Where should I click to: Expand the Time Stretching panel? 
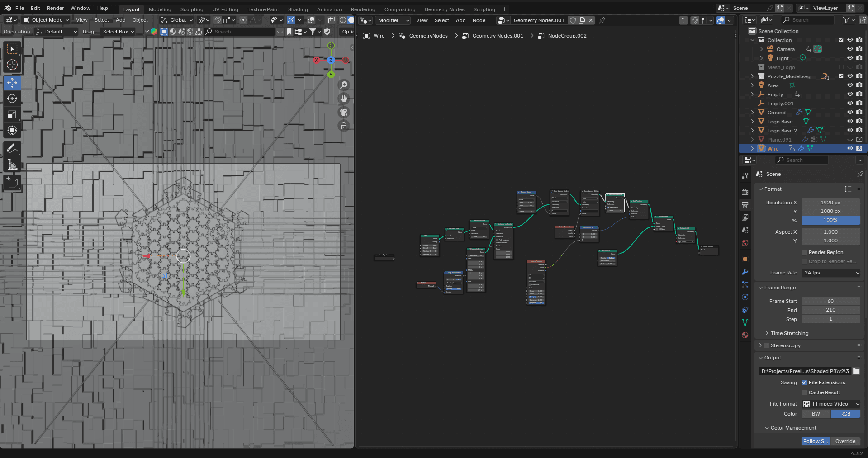coord(789,333)
